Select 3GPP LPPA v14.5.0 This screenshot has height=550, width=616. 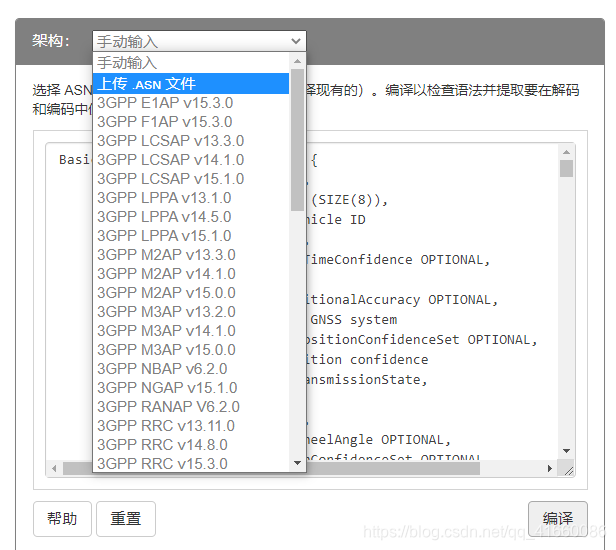(191, 217)
